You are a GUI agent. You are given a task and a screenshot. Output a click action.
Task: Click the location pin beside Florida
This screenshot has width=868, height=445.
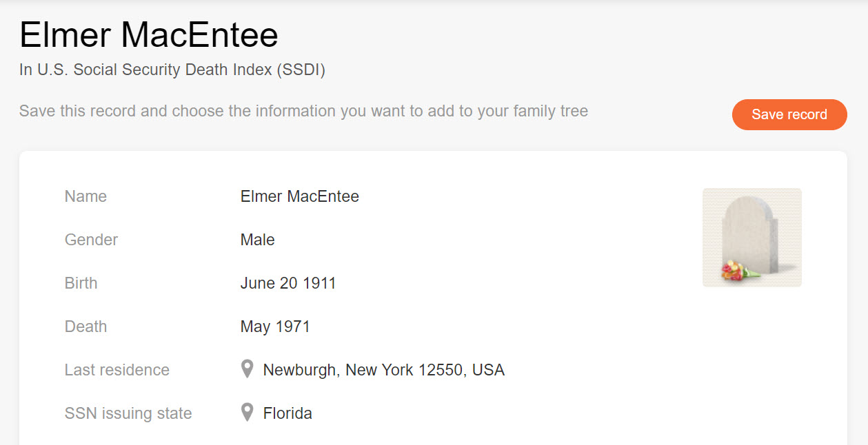[x=247, y=413]
